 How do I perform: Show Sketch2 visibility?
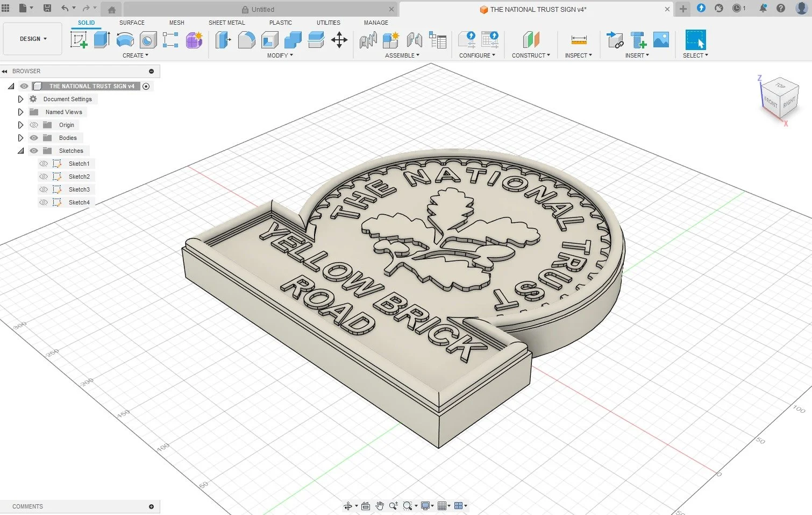tap(44, 177)
